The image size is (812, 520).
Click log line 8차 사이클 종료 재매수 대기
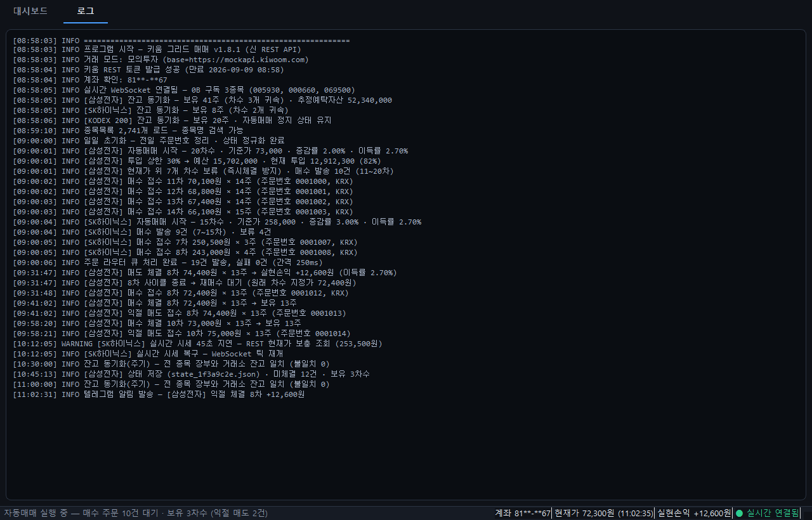click(x=185, y=283)
